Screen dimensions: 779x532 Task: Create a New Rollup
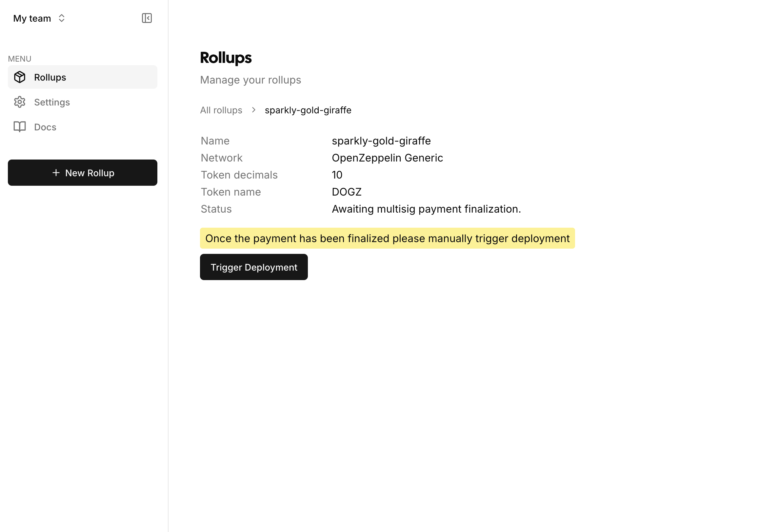pos(83,173)
